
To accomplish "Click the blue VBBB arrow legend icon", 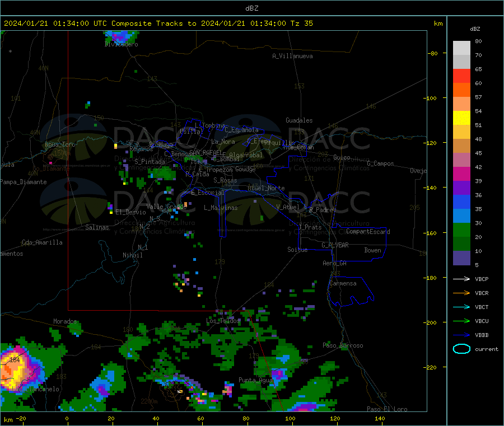I will point(461,335).
